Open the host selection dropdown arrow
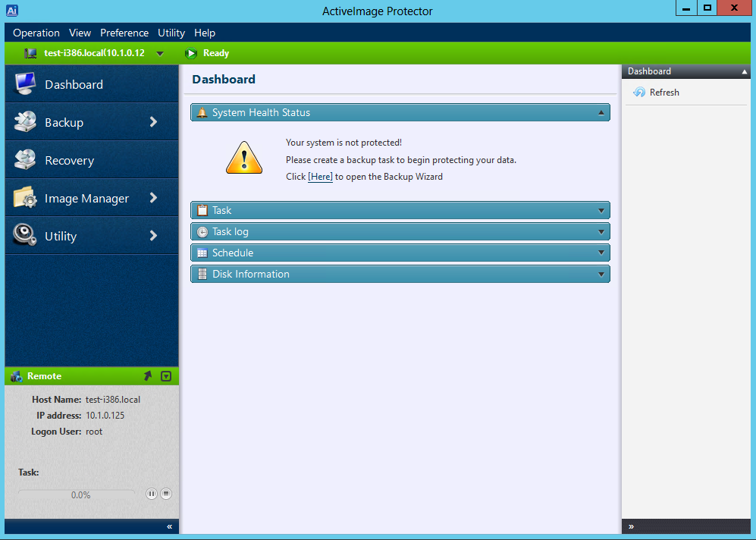Viewport: 756px width, 540px height. [160, 54]
